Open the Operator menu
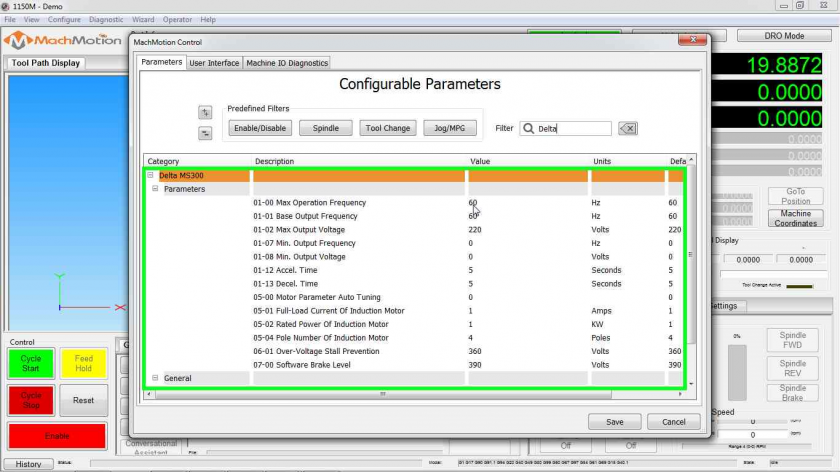This screenshot has height=472, width=840. coord(177,19)
